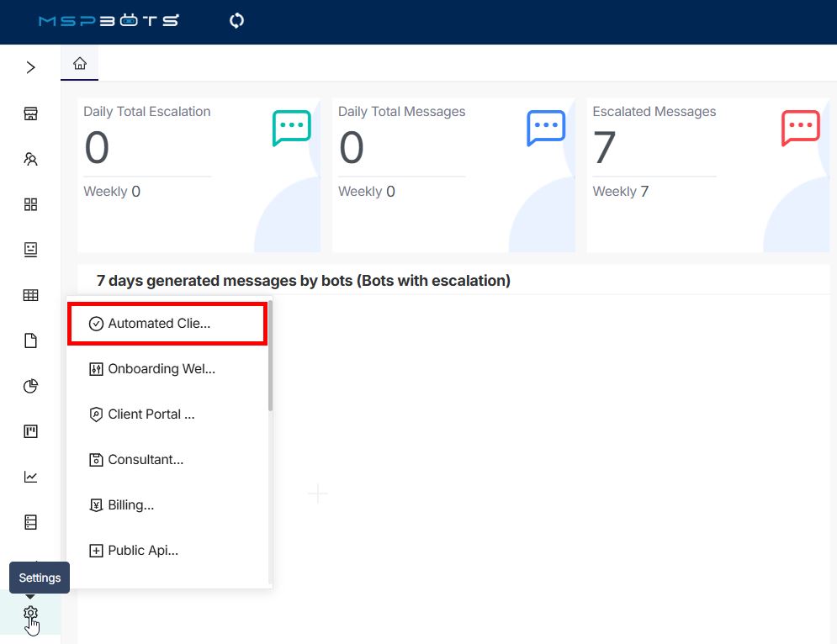Open the Datasets table icon in the sidebar

[x=31, y=295]
